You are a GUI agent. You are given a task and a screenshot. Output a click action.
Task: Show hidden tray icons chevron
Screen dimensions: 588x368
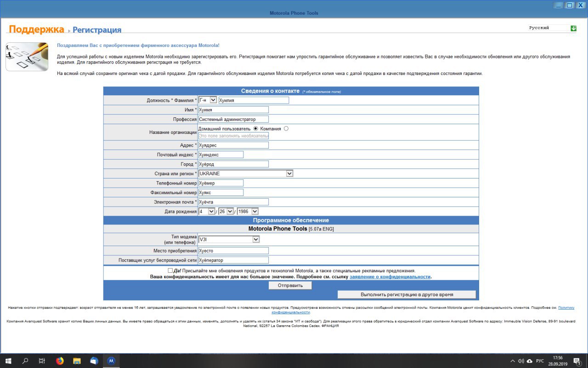pos(513,361)
